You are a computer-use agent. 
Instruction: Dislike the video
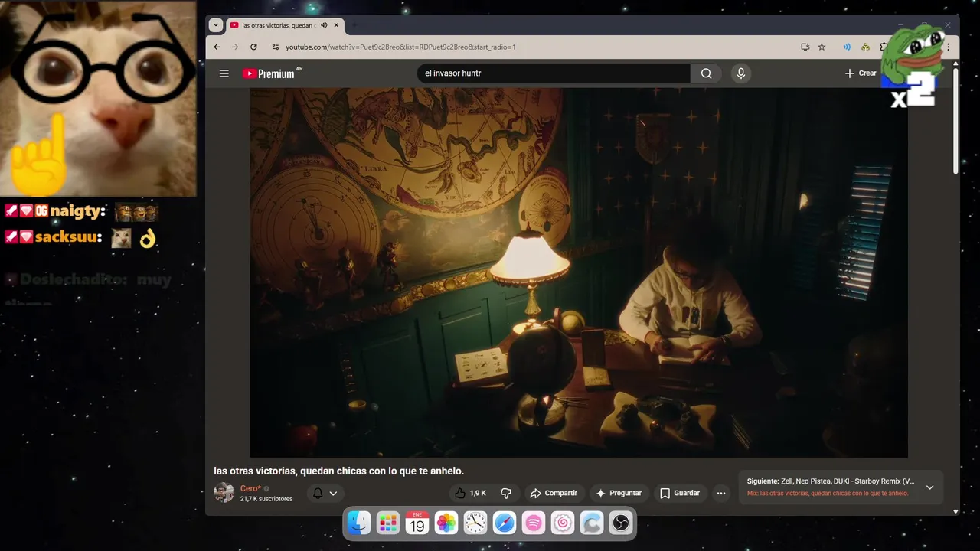(505, 493)
